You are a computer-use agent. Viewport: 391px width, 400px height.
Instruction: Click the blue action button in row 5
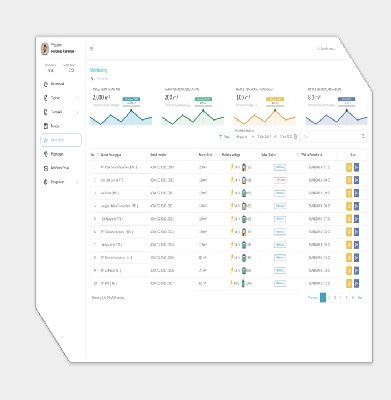click(356, 219)
